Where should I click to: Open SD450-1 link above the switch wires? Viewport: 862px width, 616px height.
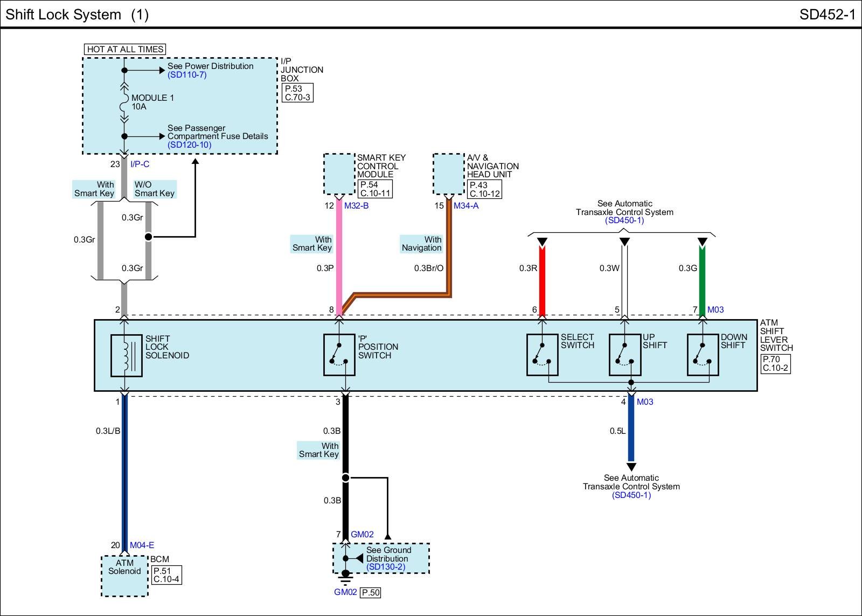pyautogui.click(x=624, y=220)
